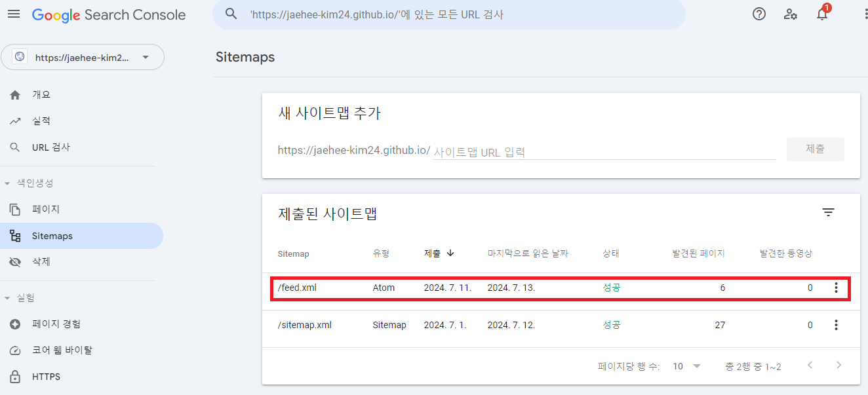Image resolution: width=868 pixels, height=395 pixels.
Task: Open more options for /sitemap.xml
Action: pyautogui.click(x=836, y=325)
